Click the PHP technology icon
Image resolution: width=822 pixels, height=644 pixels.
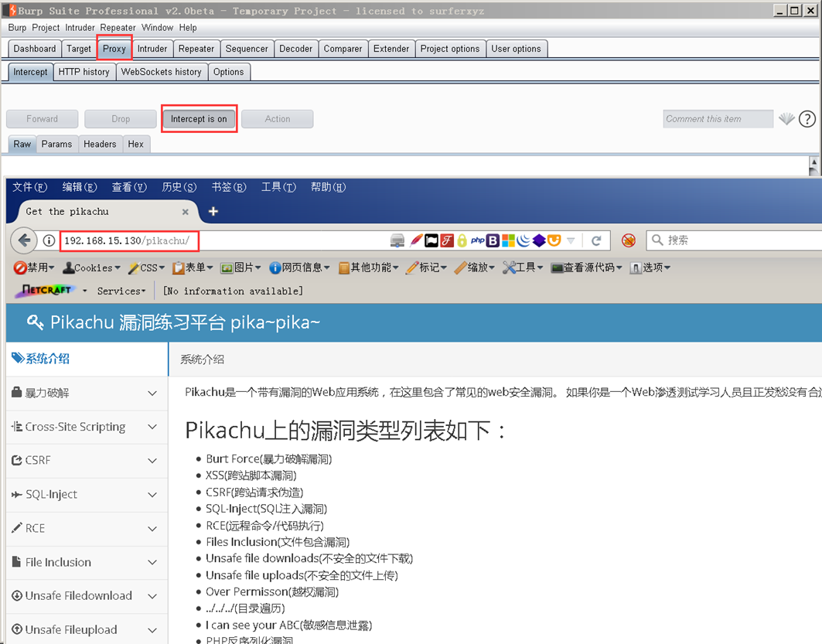tap(477, 240)
